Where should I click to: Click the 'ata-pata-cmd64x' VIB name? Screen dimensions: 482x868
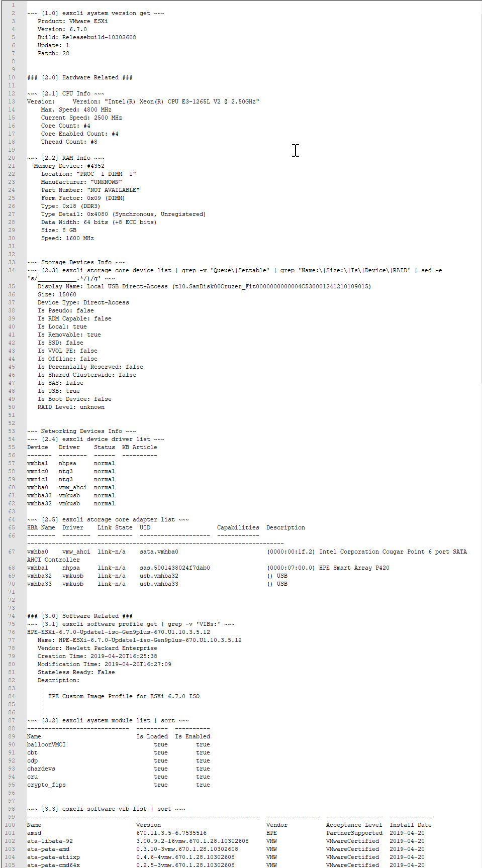click(x=53, y=865)
